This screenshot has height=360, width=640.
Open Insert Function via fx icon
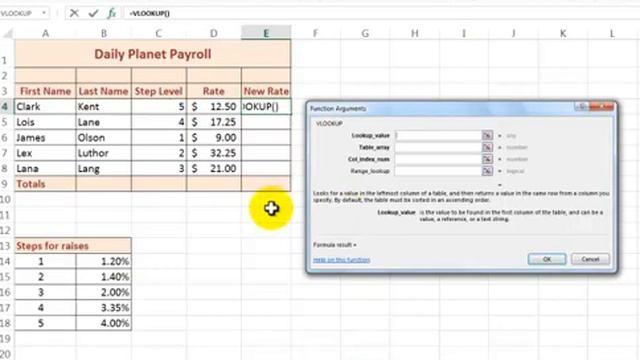[x=111, y=13]
